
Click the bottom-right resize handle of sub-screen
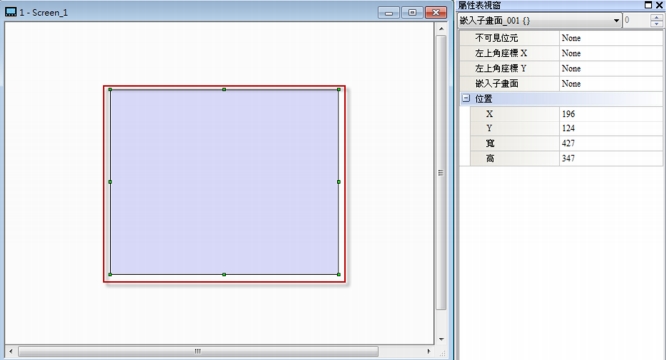coord(339,274)
